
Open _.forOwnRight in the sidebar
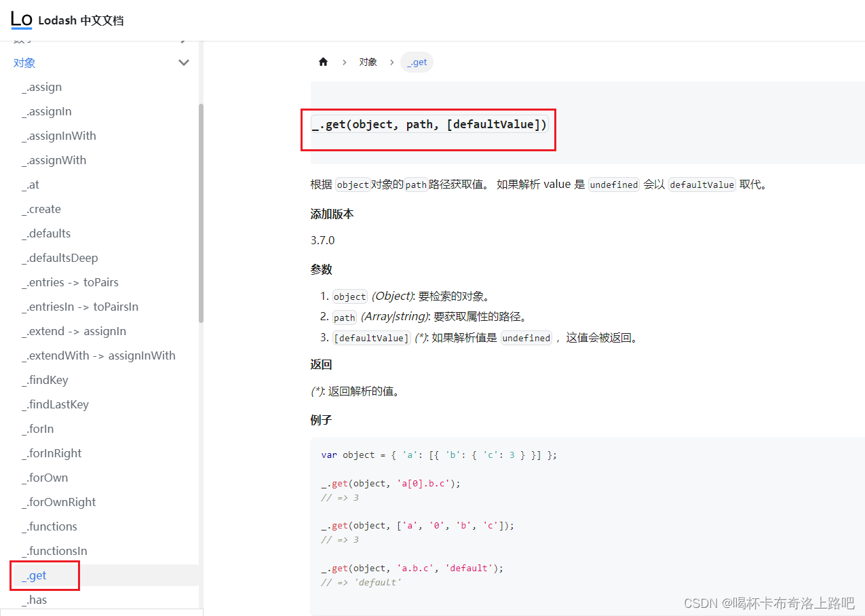(x=59, y=502)
